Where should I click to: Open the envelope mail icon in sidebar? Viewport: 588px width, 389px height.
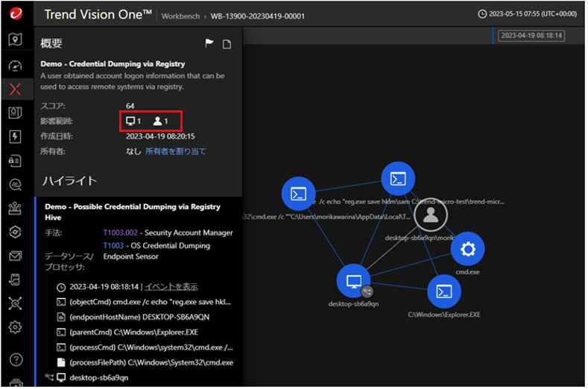[15, 256]
